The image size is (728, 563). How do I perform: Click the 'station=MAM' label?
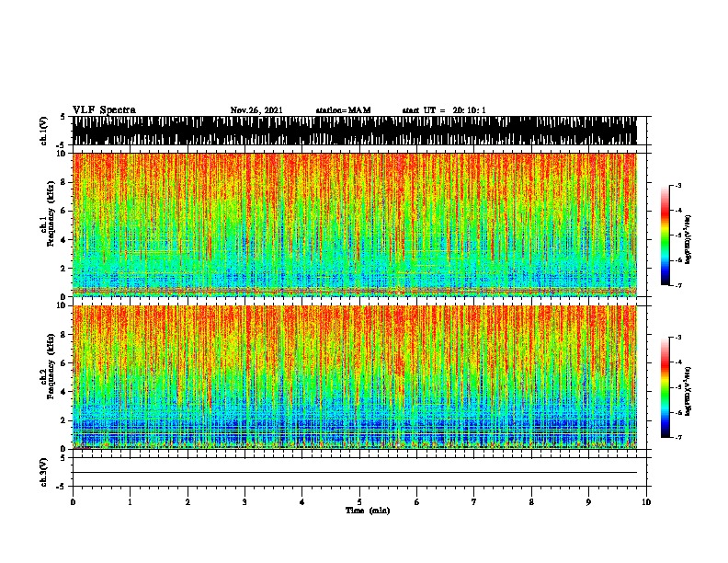344,110
